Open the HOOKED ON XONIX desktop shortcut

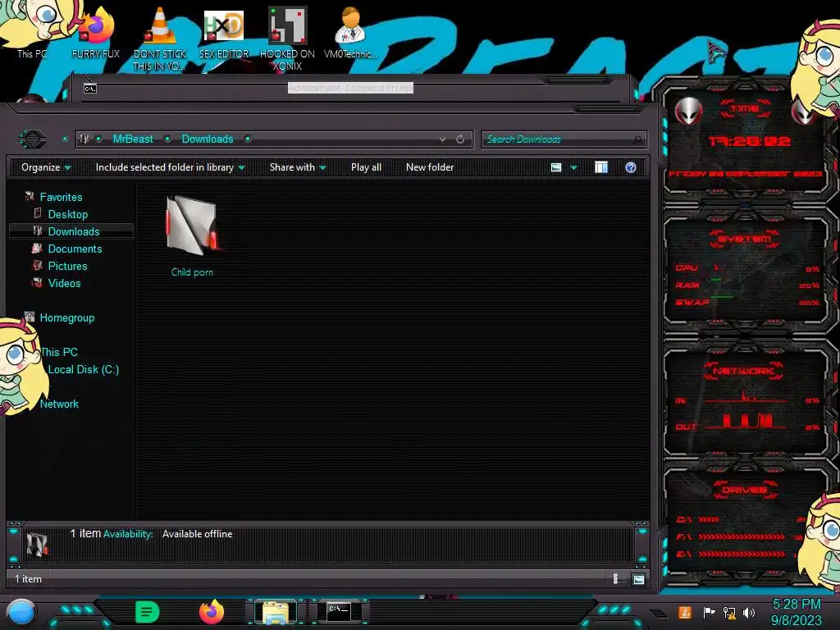pyautogui.click(x=287, y=38)
